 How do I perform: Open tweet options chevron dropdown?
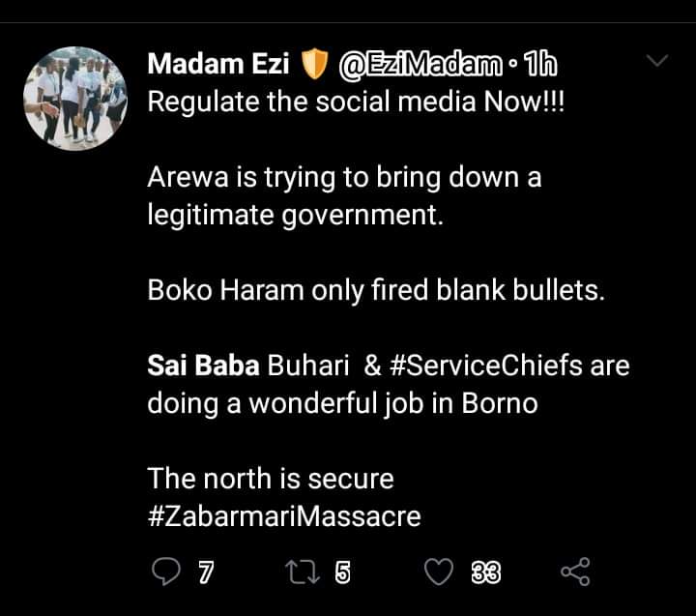657,62
